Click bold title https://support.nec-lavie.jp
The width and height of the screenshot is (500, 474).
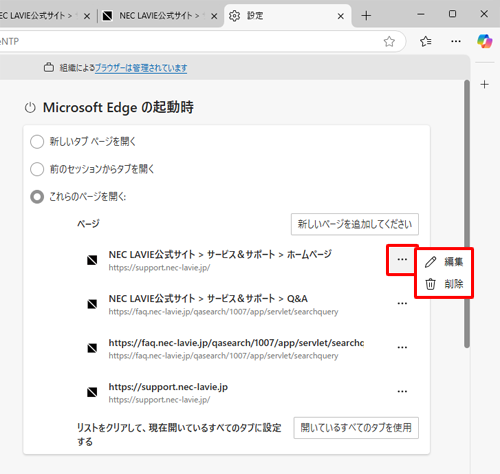(x=168, y=387)
